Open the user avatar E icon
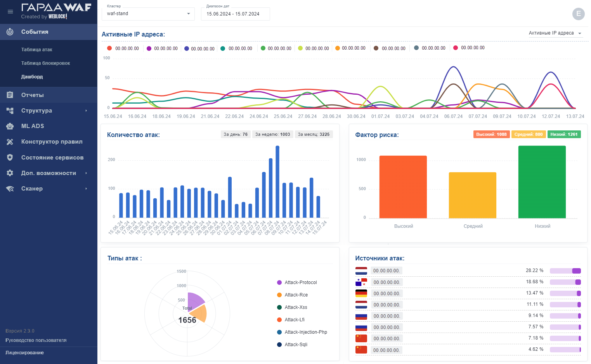Image resolution: width=591 pixels, height=364 pixels. coord(578,14)
